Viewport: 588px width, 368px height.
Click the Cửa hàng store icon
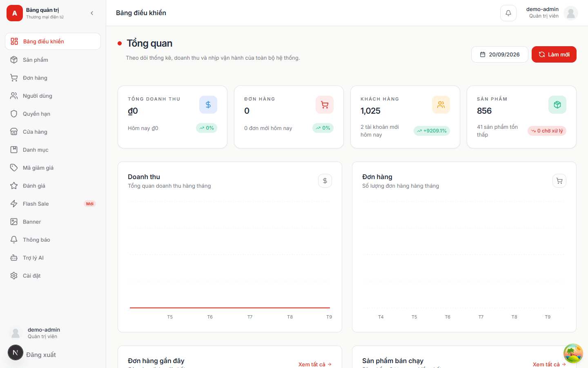tap(14, 132)
